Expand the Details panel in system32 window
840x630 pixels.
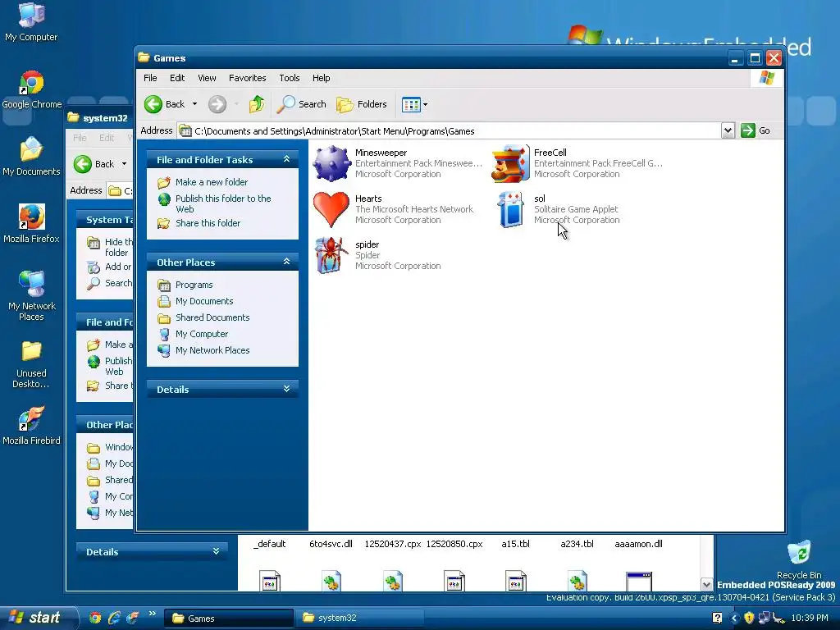[216, 551]
